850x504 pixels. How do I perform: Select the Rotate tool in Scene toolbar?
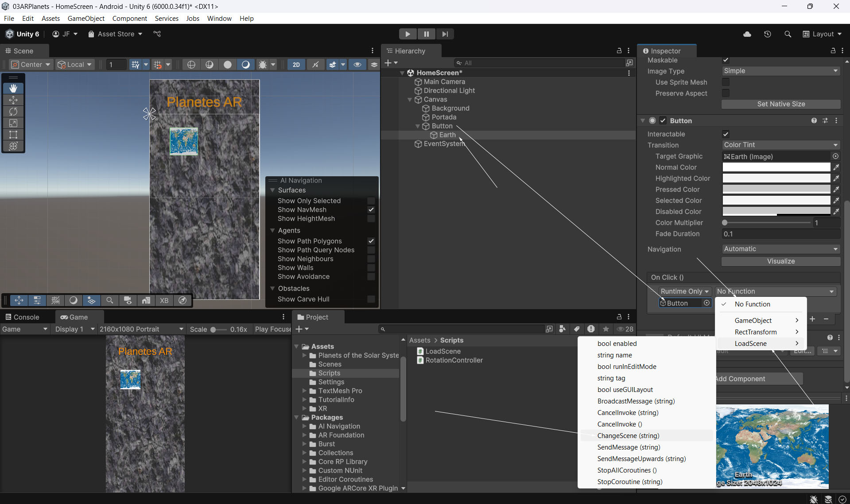(13, 112)
